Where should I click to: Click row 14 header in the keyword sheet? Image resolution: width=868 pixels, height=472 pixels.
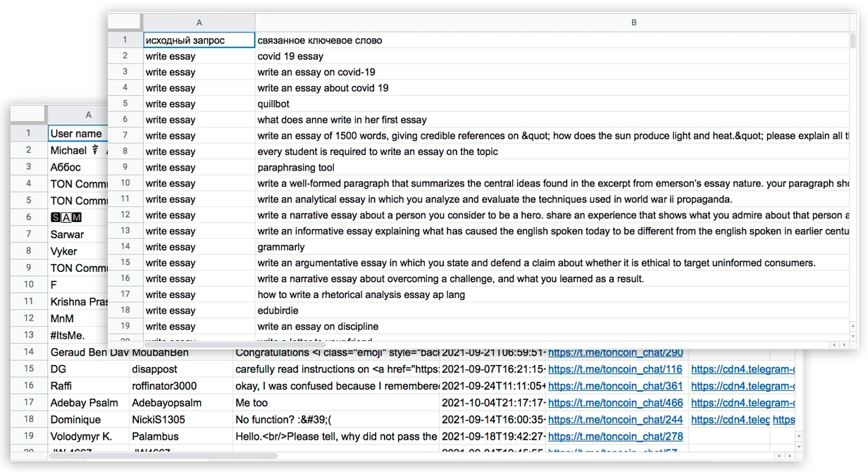point(125,247)
